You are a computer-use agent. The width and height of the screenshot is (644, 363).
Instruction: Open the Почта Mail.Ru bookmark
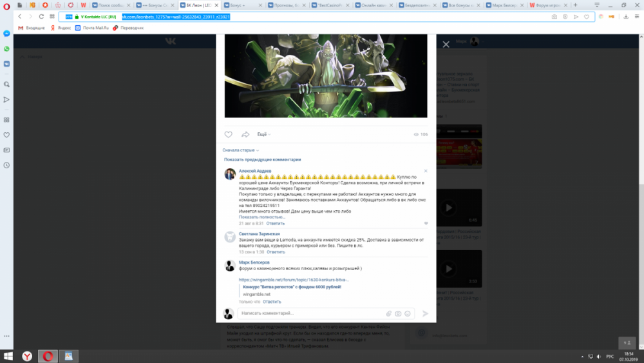click(x=92, y=28)
